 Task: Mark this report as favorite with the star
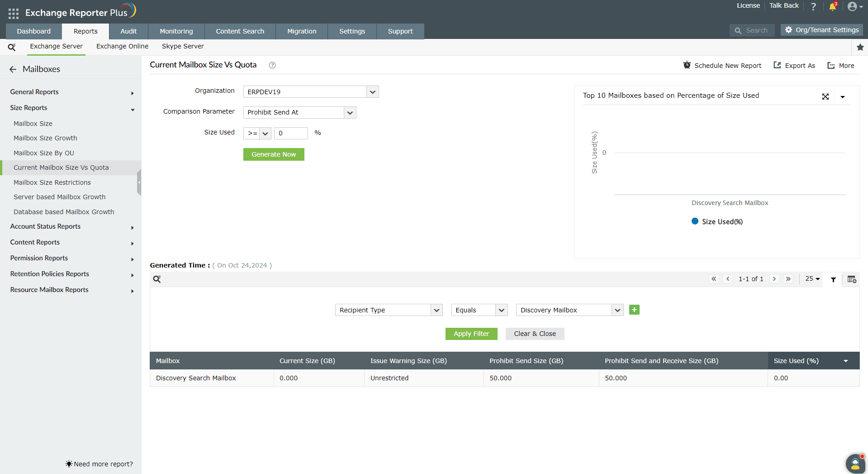pyautogui.click(x=860, y=47)
